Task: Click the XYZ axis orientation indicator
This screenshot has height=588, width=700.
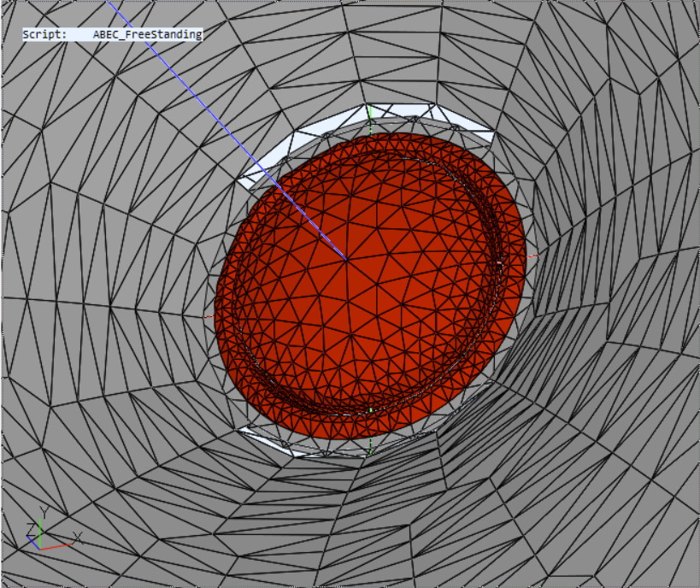Action: (54, 529)
